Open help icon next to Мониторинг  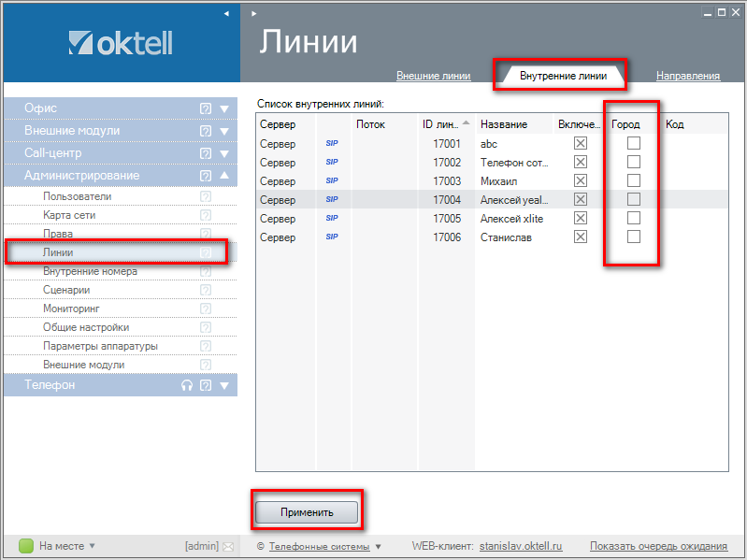tap(206, 309)
